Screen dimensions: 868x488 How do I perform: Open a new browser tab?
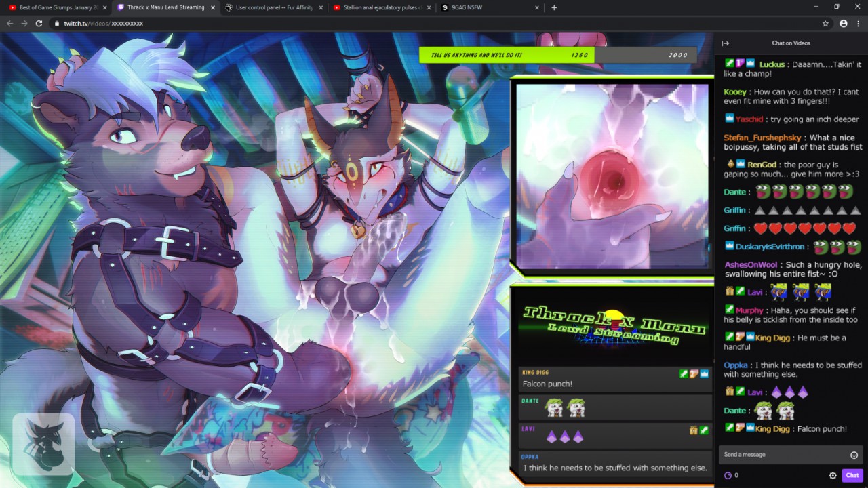pos(554,7)
